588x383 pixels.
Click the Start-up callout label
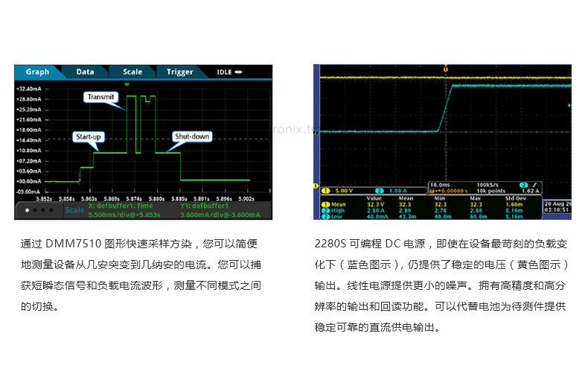pyautogui.click(x=88, y=136)
